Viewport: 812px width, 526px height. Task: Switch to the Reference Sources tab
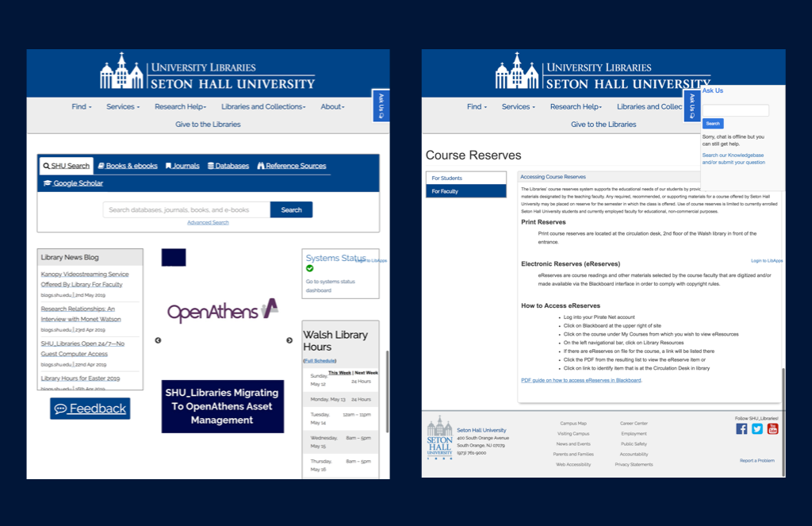click(x=292, y=166)
